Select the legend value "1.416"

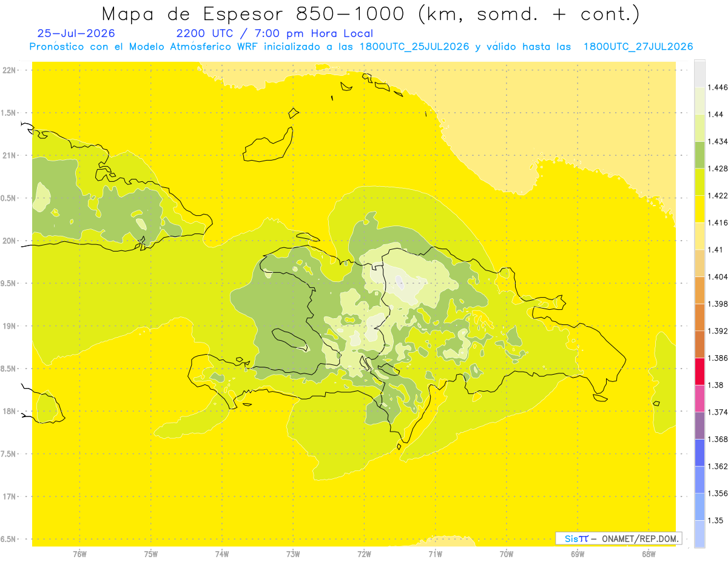pos(718,222)
